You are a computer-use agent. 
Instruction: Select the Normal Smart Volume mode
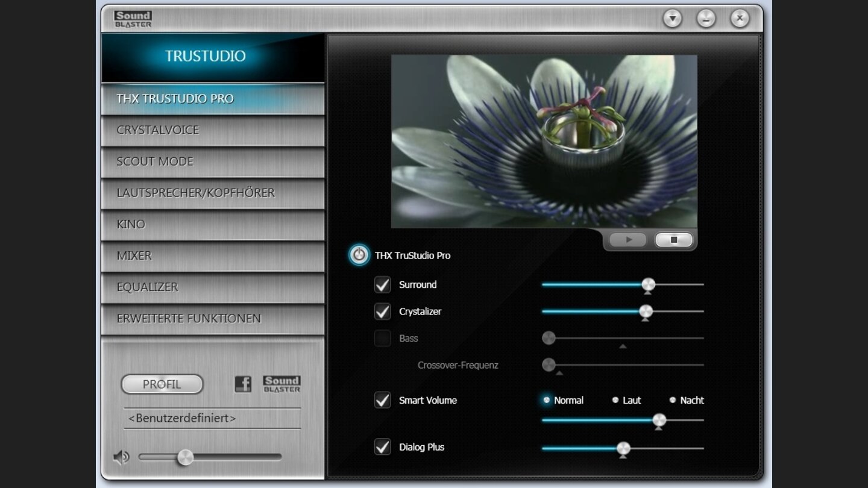pos(547,400)
